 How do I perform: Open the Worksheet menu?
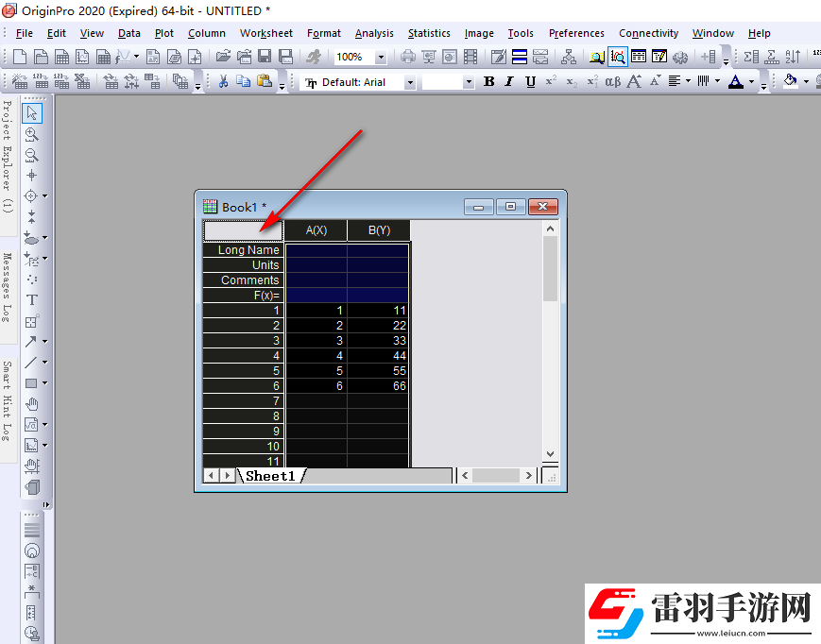(x=265, y=33)
